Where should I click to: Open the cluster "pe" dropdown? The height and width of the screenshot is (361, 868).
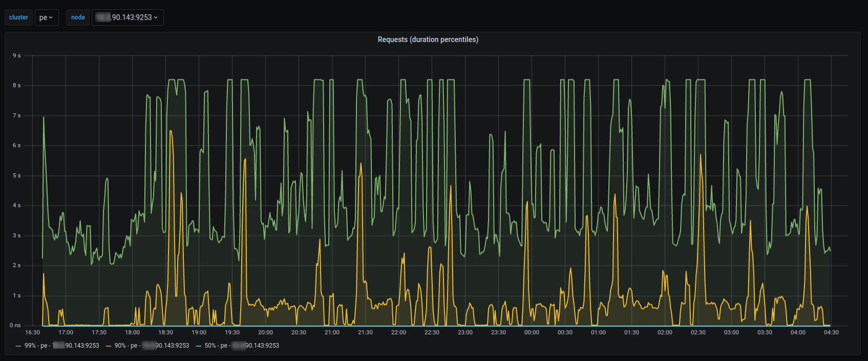click(x=46, y=17)
